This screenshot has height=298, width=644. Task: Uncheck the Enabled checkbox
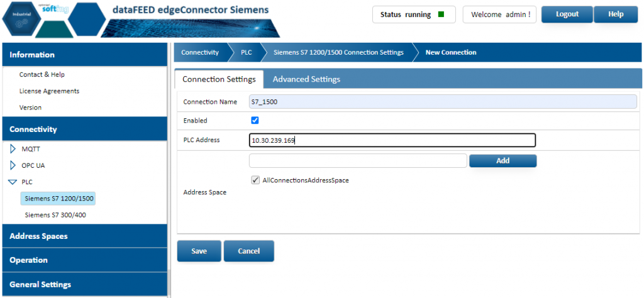(x=255, y=120)
